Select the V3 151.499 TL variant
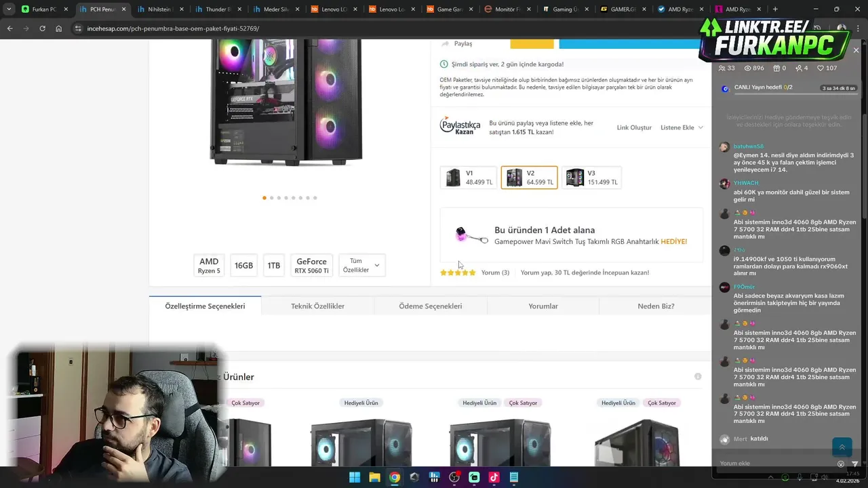The width and height of the screenshot is (868, 488). (591, 178)
